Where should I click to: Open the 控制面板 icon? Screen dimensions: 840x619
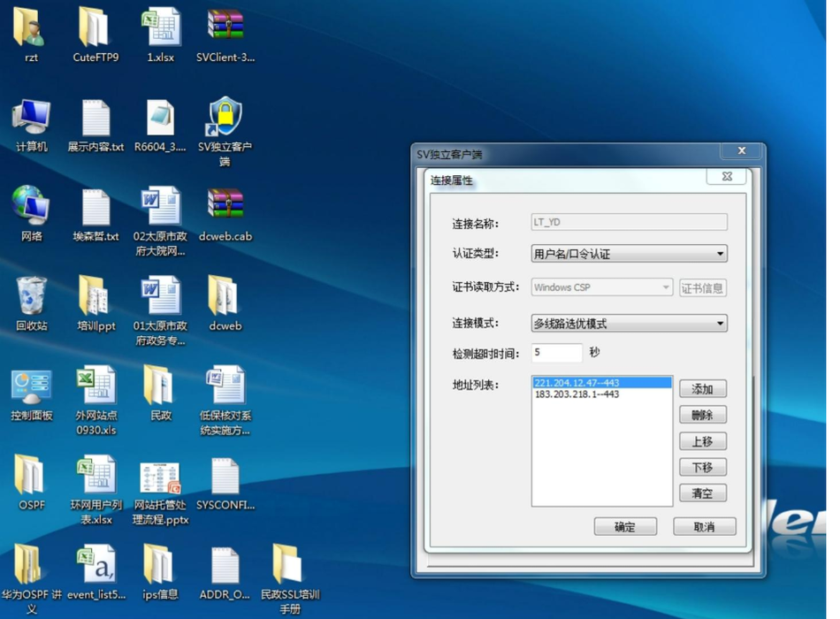(x=32, y=387)
